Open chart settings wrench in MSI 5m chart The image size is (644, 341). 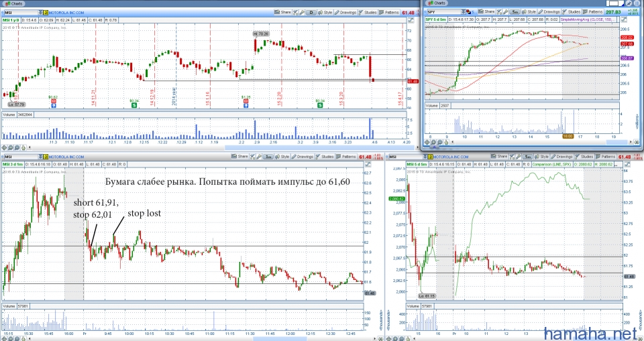[x=519, y=157]
